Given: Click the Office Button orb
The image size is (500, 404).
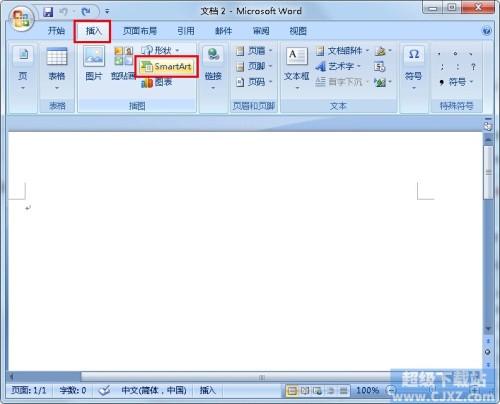Looking at the screenshot, I should tap(21, 19).
